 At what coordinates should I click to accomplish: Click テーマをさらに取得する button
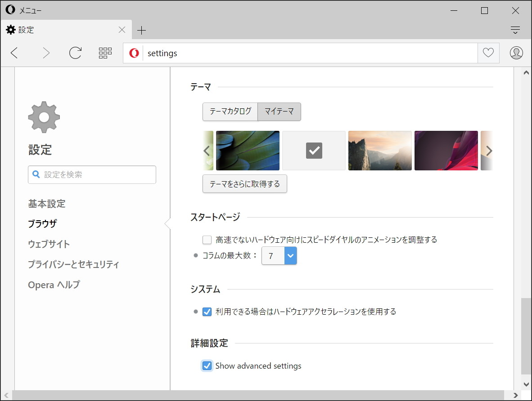pyautogui.click(x=244, y=183)
